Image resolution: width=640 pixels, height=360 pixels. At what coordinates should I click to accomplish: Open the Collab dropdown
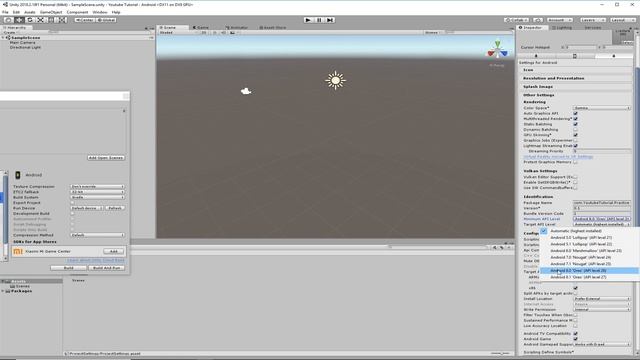(x=517, y=20)
